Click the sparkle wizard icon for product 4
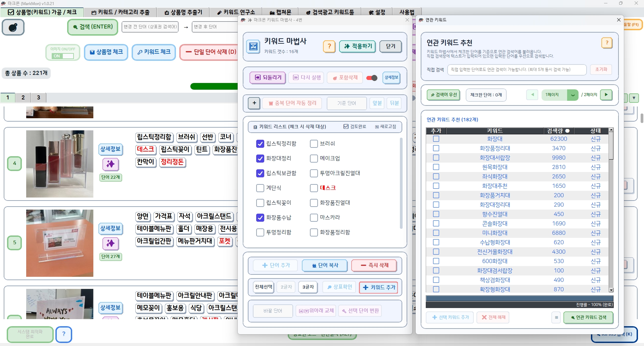Image resolution: width=644 pixels, height=346 pixels. (110, 164)
